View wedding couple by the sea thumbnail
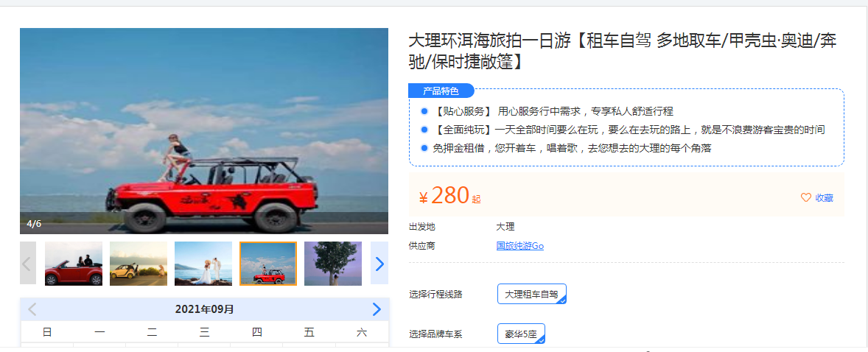 [x=203, y=264]
